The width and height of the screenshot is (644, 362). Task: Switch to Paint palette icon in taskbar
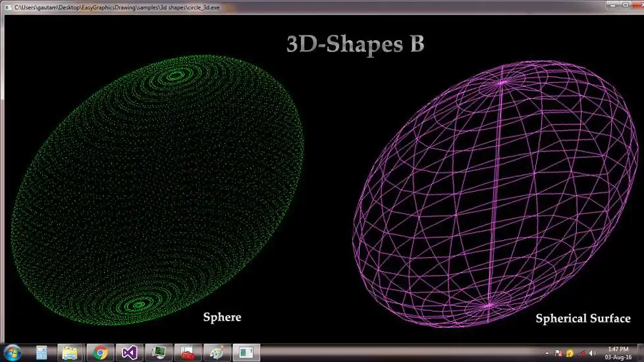point(217,353)
